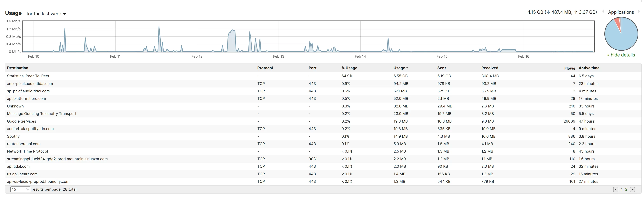
Task: Select the amz-pr-cf.audio.tidal.com destination
Action: tap(30, 84)
